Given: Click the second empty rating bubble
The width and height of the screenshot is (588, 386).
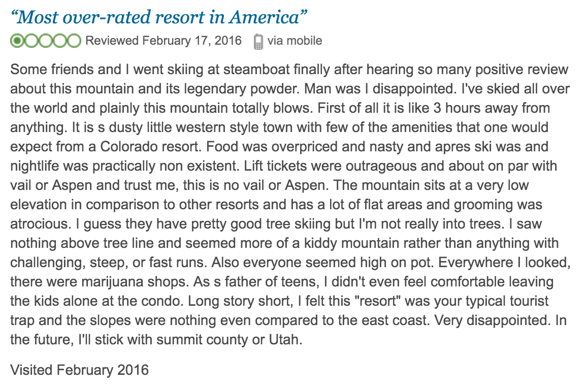Looking at the screenshot, I should [x=31, y=41].
